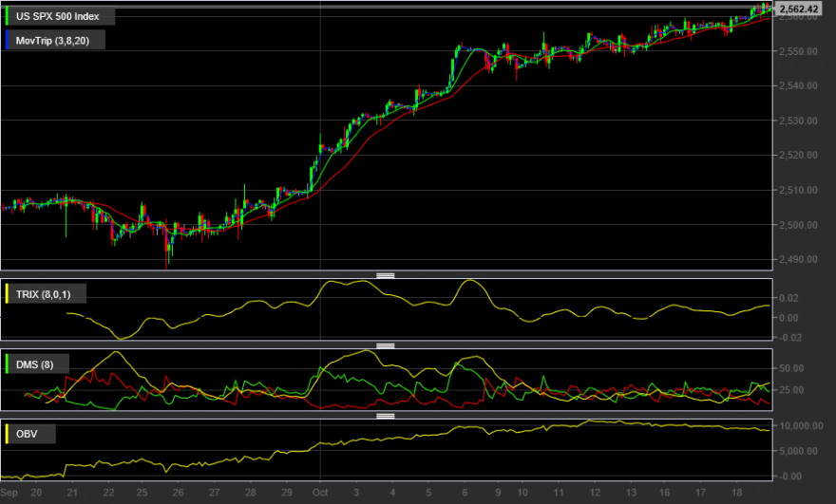Click the current price tag 2,562.42
This screenshot has width=836, height=504.
click(x=798, y=9)
